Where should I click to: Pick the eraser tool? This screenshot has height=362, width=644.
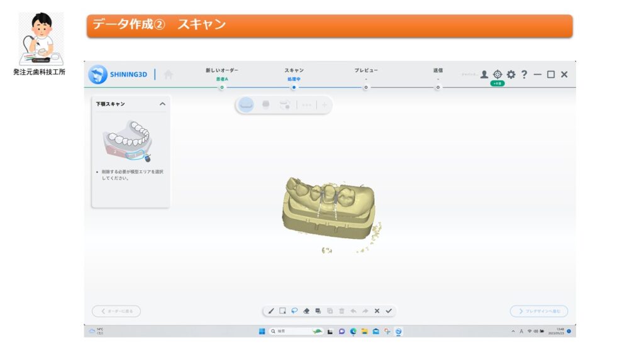(306, 310)
